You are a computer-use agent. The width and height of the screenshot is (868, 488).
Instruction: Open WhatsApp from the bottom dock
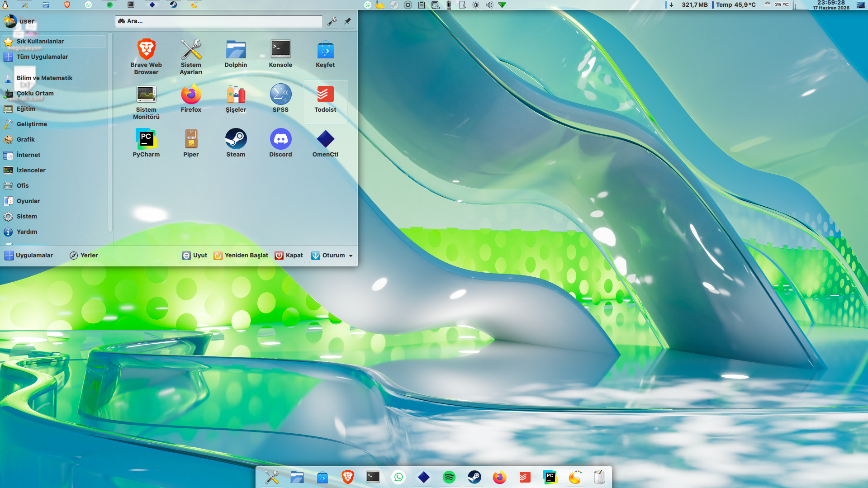[398, 477]
